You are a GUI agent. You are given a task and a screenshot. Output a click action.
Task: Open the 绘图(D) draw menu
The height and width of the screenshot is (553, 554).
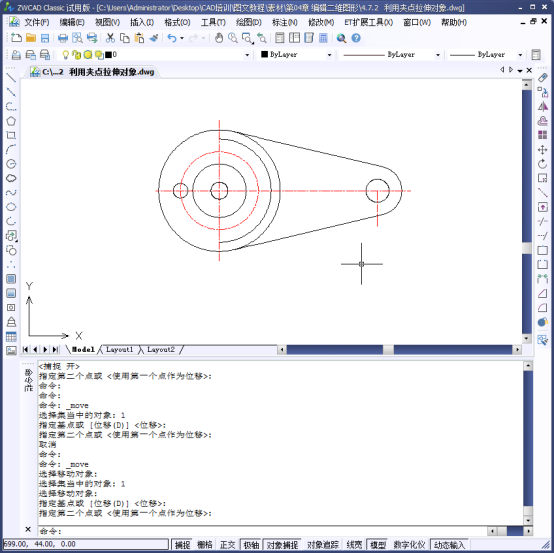(249, 22)
